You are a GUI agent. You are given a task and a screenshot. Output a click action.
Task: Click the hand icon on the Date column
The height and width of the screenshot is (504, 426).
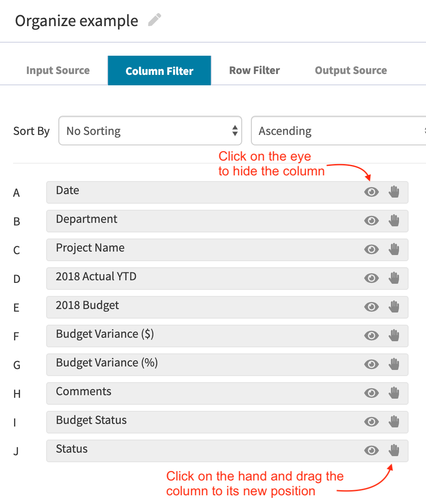394,192
